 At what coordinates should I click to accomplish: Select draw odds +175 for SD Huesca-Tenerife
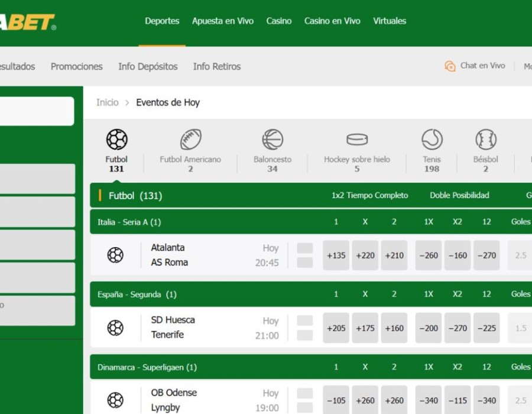click(x=365, y=328)
